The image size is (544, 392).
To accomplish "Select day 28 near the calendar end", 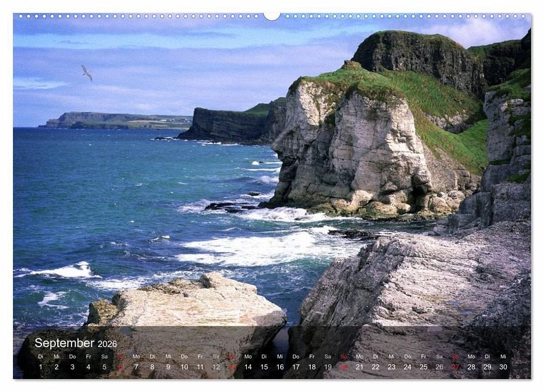I will pyautogui.click(x=471, y=367).
